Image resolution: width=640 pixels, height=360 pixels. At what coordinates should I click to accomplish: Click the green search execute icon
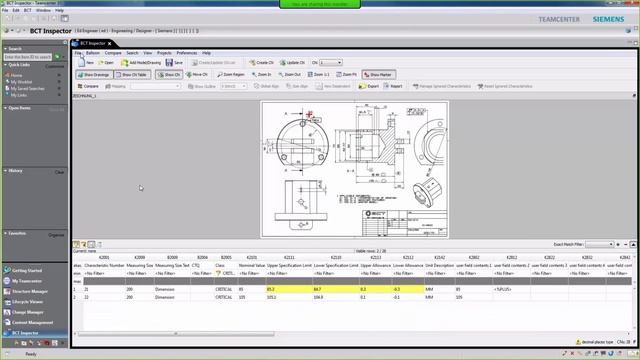pyautogui.click(x=58, y=57)
